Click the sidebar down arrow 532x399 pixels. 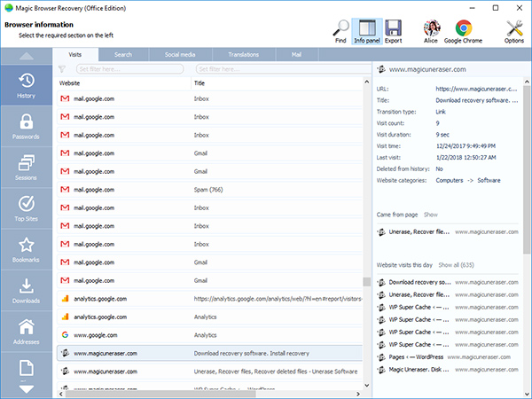(x=26, y=389)
